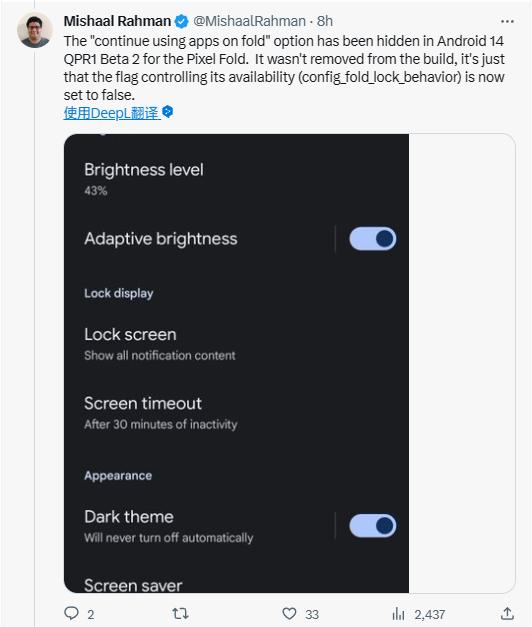Open the Lock screen setting

point(236,344)
